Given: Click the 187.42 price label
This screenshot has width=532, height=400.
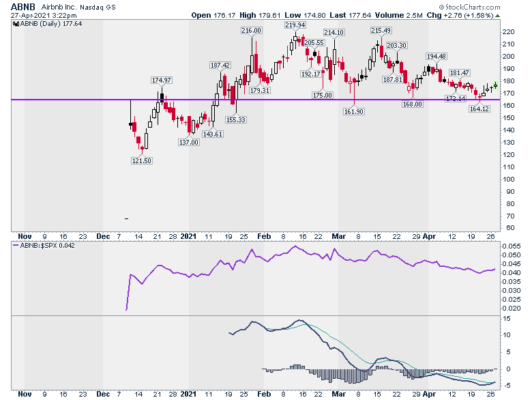Looking at the screenshot, I should pos(220,66).
